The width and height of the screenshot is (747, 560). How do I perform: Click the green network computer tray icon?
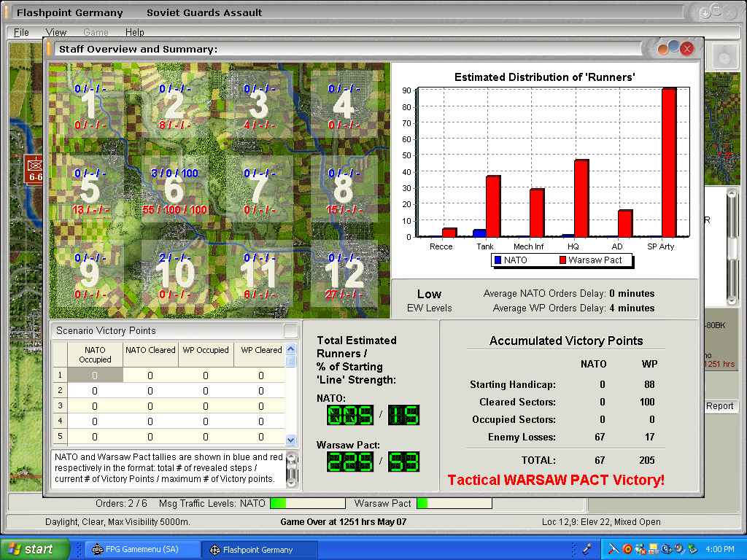[x=692, y=549]
